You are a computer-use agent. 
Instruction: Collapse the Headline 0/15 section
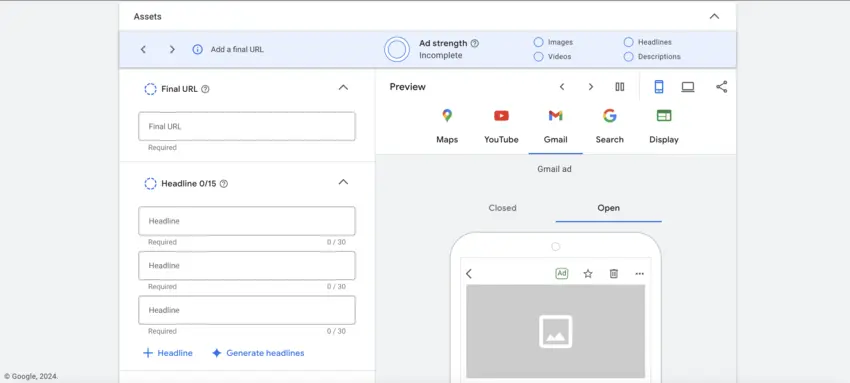[343, 182]
